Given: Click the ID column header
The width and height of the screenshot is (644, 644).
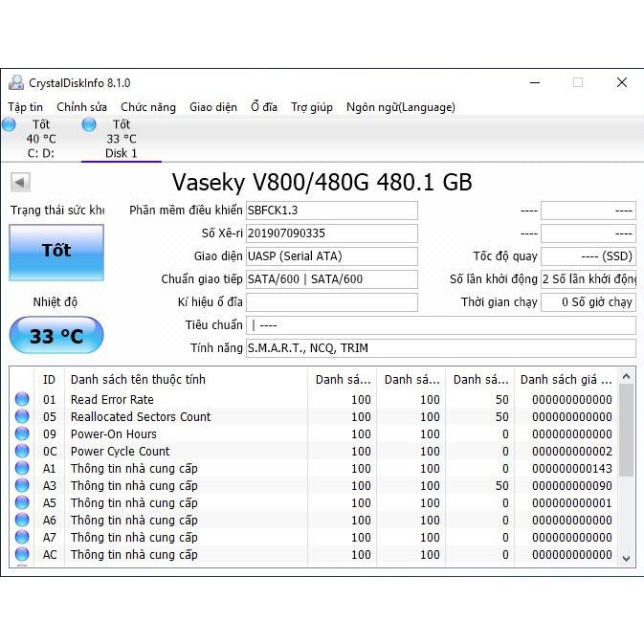Looking at the screenshot, I should 49,380.
